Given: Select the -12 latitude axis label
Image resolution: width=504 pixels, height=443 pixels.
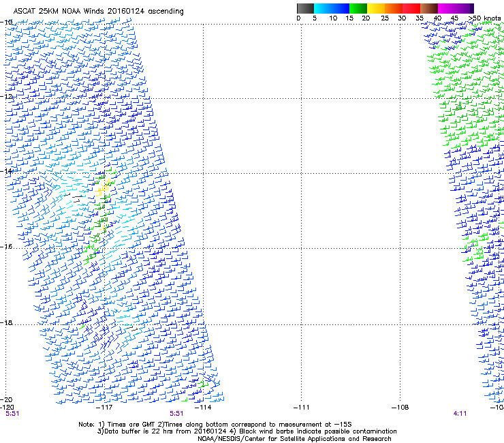Looking at the screenshot, I should click(x=6, y=96).
